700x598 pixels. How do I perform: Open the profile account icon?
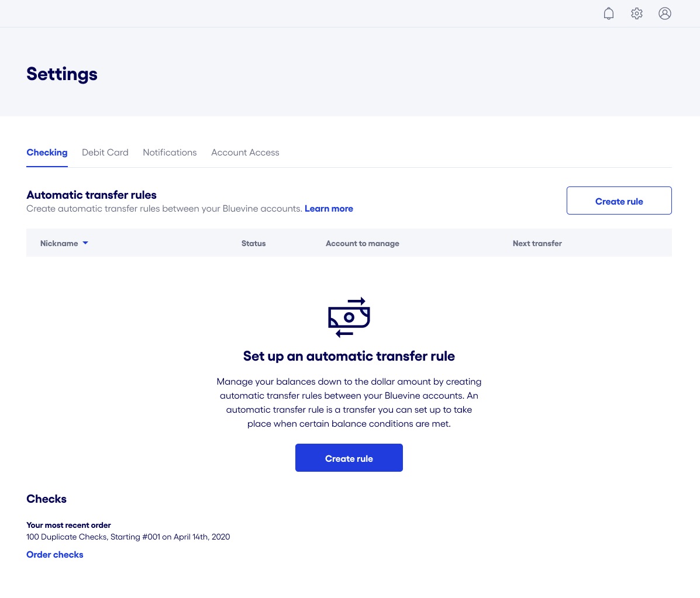tap(665, 13)
